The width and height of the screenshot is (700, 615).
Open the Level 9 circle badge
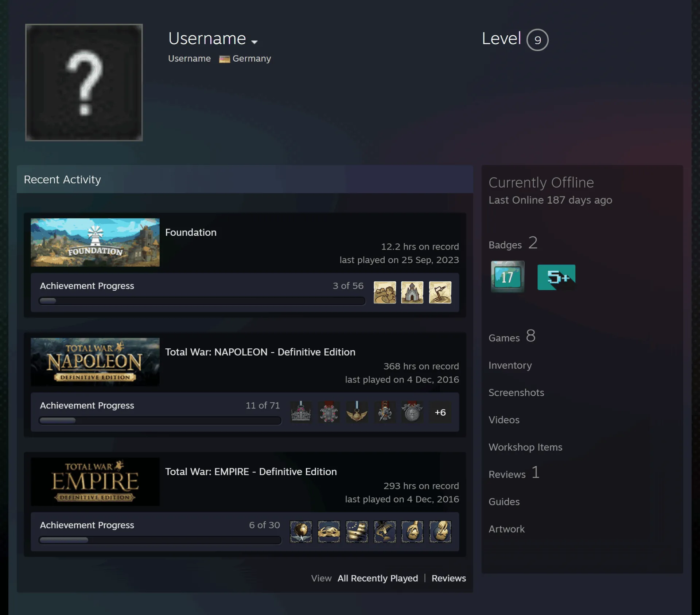pyautogui.click(x=537, y=40)
